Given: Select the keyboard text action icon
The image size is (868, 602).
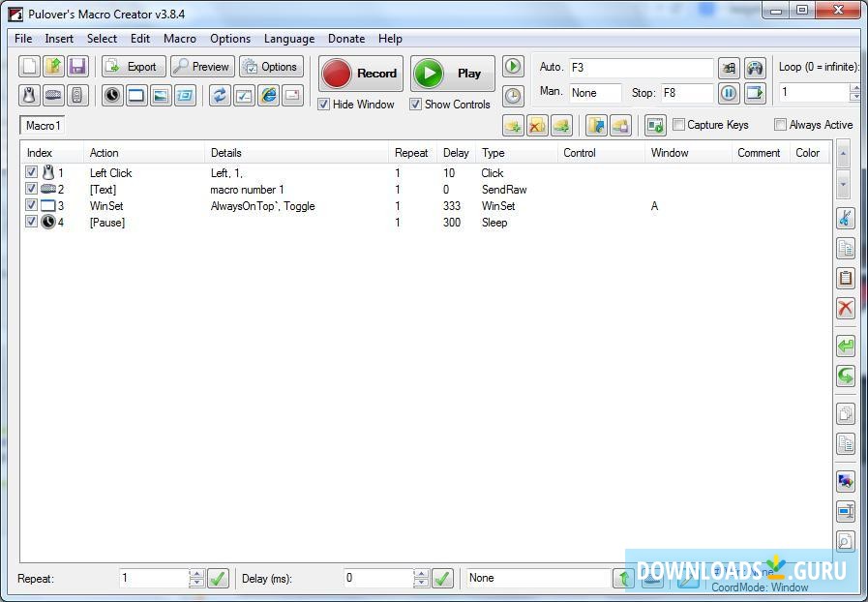Looking at the screenshot, I should tap(55, 95).
